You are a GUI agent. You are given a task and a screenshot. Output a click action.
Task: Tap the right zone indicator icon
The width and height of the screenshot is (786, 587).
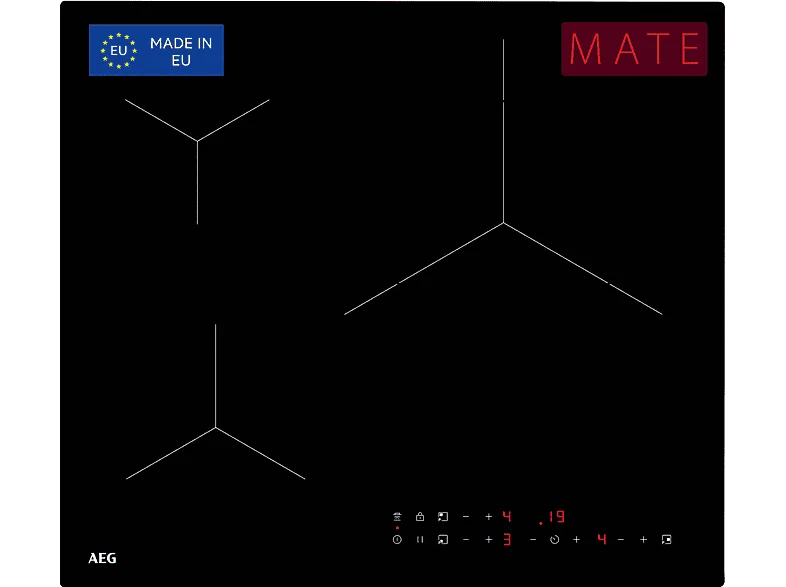[666, 540]
